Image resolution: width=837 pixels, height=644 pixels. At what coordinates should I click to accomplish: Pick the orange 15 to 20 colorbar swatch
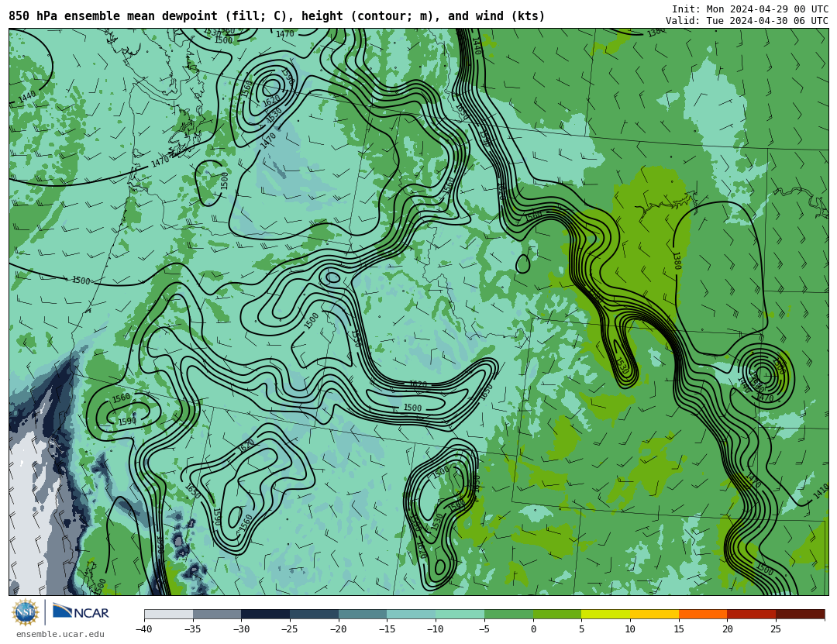coord(703,614)
